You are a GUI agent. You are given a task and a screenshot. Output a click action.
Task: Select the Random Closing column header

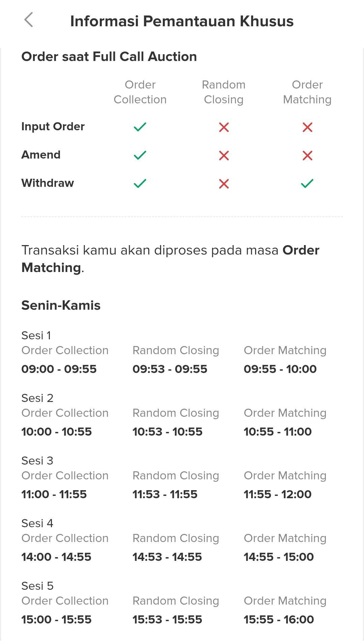coord(224,92)
